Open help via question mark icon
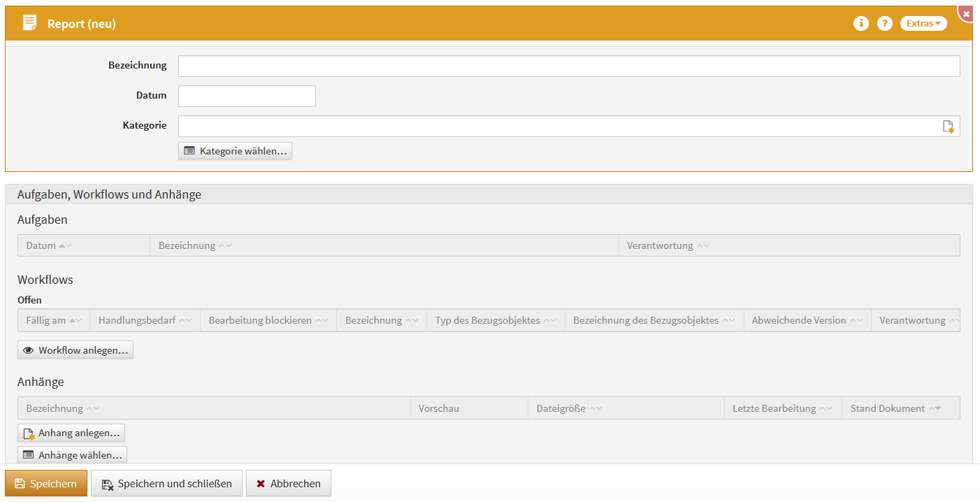980x502 pixels. pyautogui.click(x=885, y=24)
